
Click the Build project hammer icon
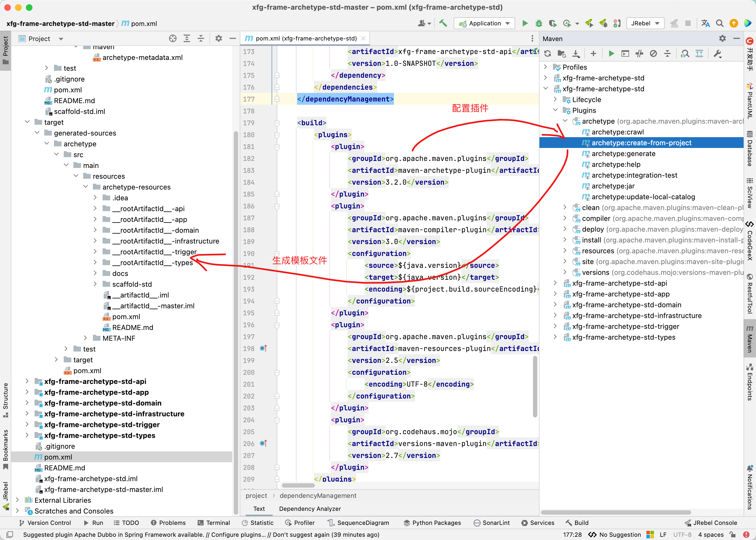pos(443,23)
